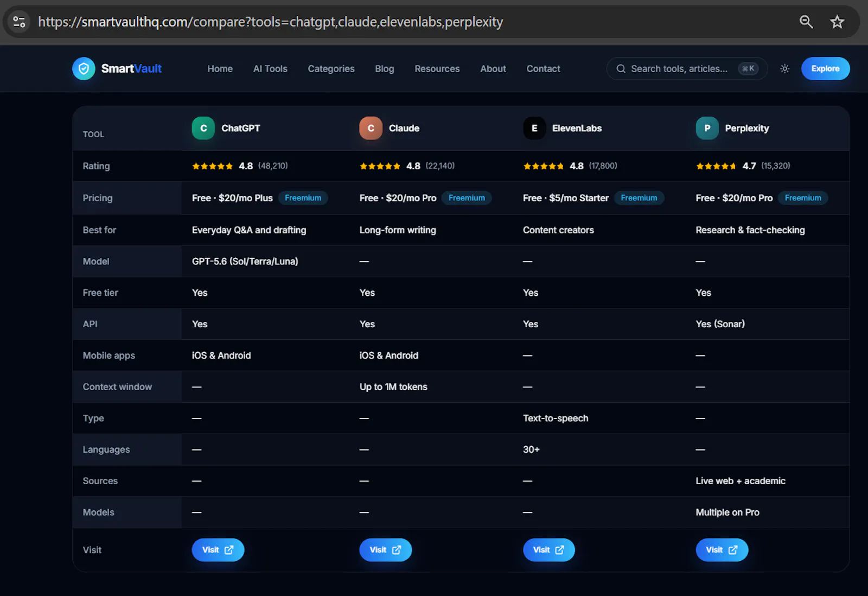This screenshot has height=596, width=868.
Task: Select 'Free · $5/mo Starter' pricing text
Action: (x=566, y=198)
